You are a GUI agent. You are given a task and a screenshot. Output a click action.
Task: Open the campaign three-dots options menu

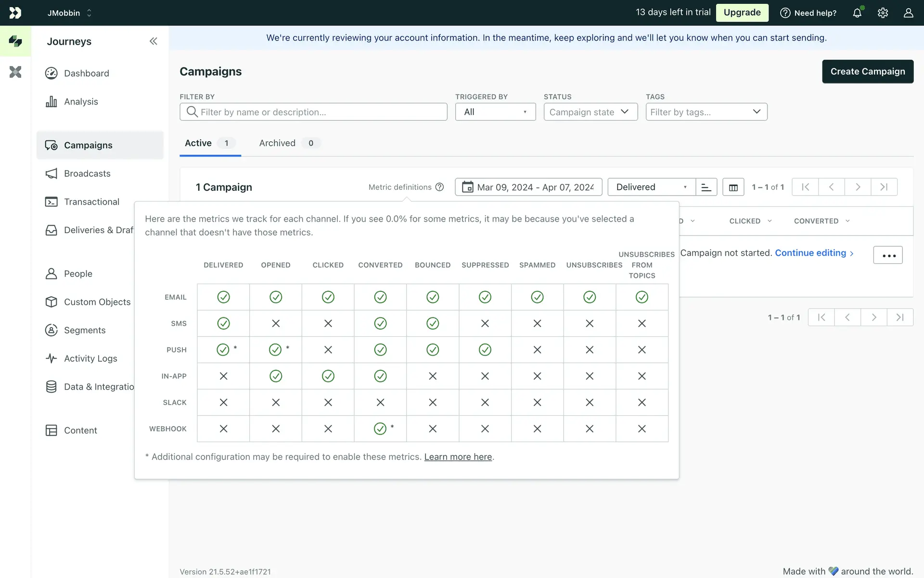coord(888,255)
